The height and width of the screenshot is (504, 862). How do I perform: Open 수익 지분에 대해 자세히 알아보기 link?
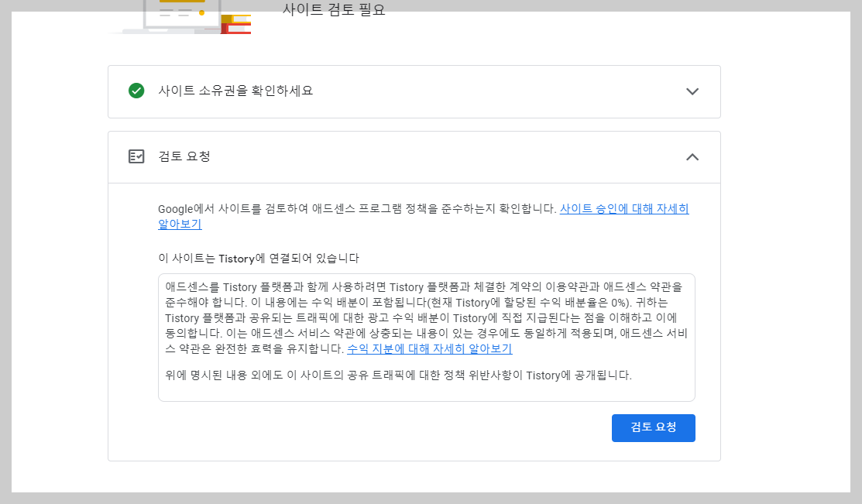429,349
